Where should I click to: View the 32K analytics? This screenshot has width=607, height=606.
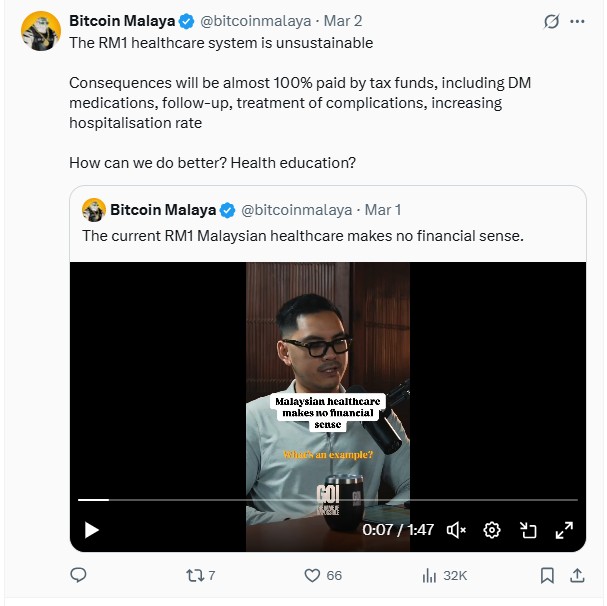tap(444, 575)
